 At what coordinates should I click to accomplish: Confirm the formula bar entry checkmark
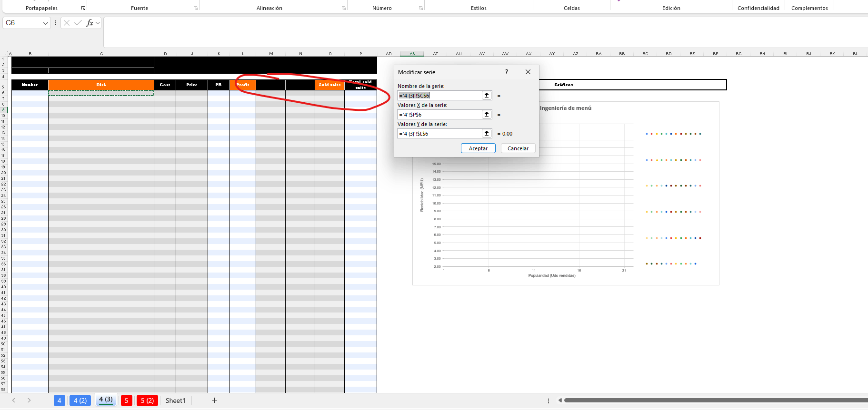[78, 23]
